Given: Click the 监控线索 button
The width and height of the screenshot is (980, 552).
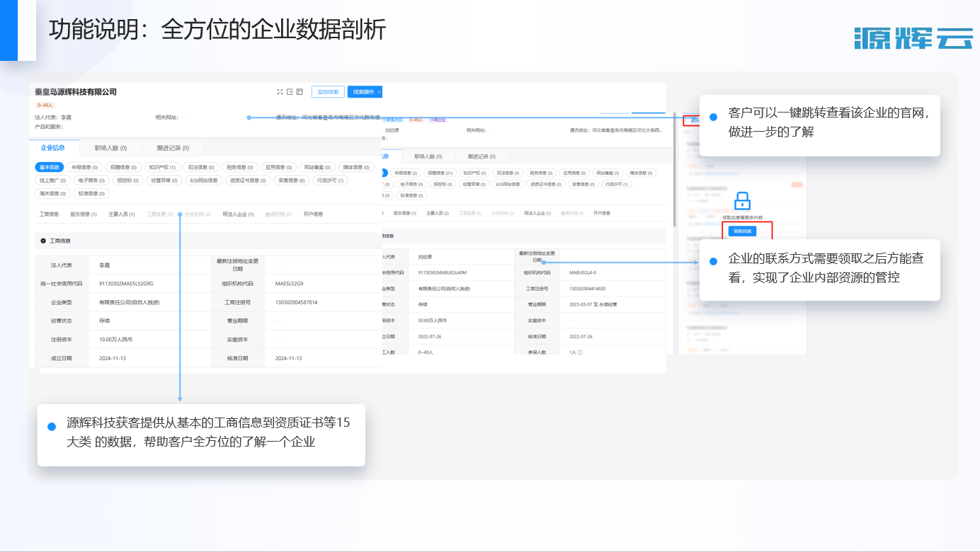Looking at the screenshot, I should pyautogui.click(x=328, y=92).
